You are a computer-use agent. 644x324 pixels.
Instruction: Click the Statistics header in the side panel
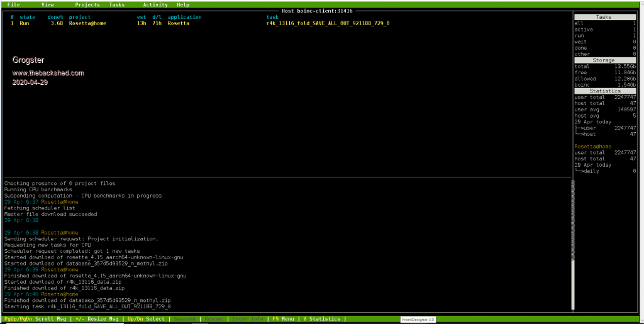(x=605, y=91)
